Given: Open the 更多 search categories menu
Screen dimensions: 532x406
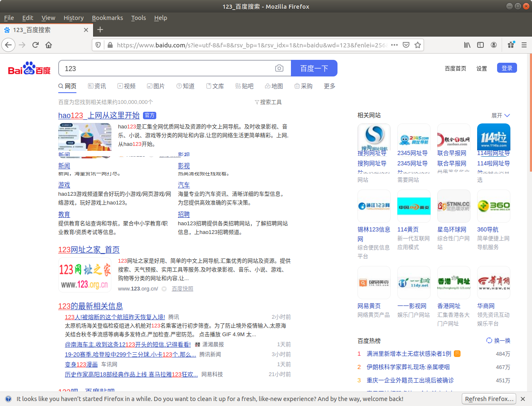Looking at the screenshot, I should coord(330,86).
